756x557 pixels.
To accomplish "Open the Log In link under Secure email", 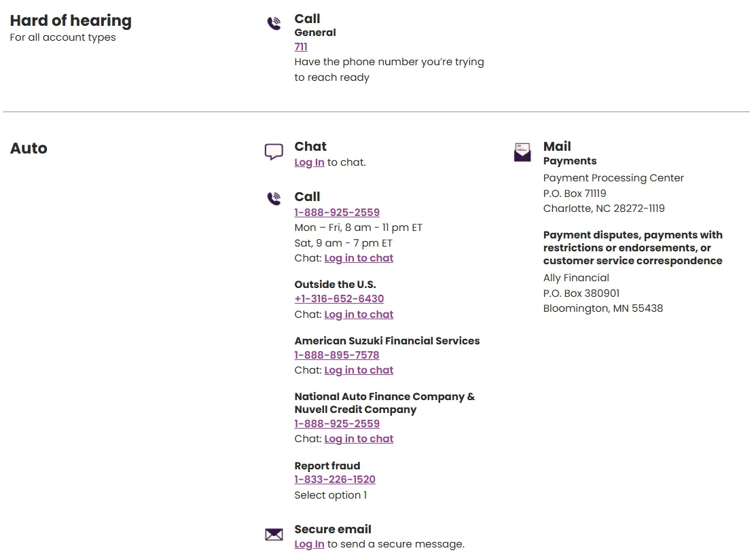I will tap(310, 544).
